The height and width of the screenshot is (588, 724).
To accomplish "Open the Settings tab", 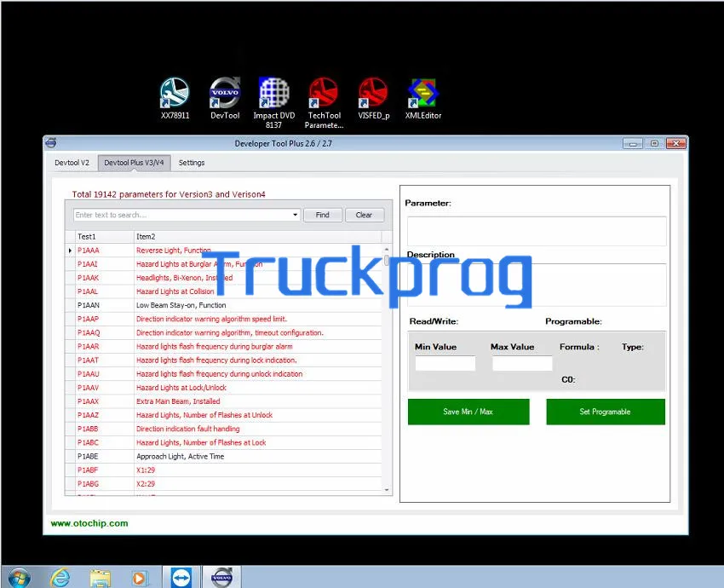I will (192, 163).
